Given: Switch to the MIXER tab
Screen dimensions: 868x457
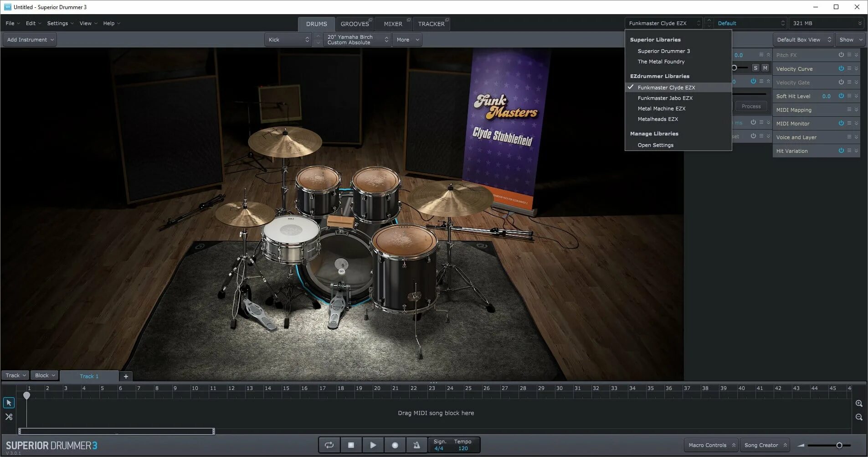Looking at the screenshot, I should [393, 24].
